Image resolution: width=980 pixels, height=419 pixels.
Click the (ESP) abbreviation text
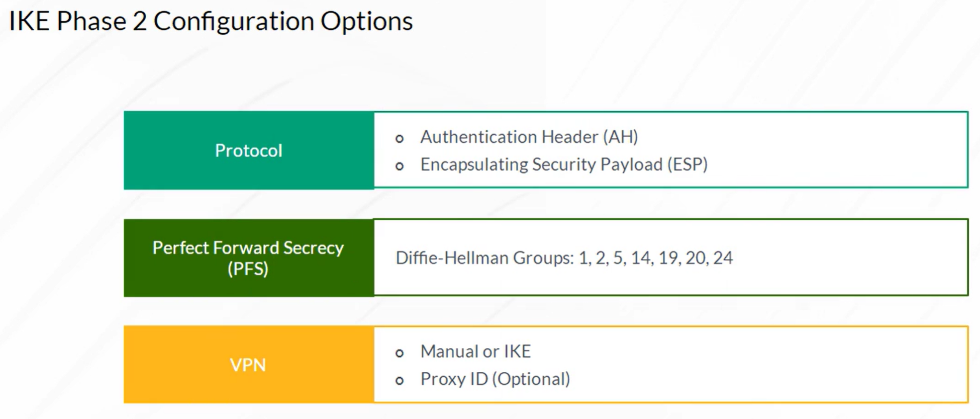[687, 165]
